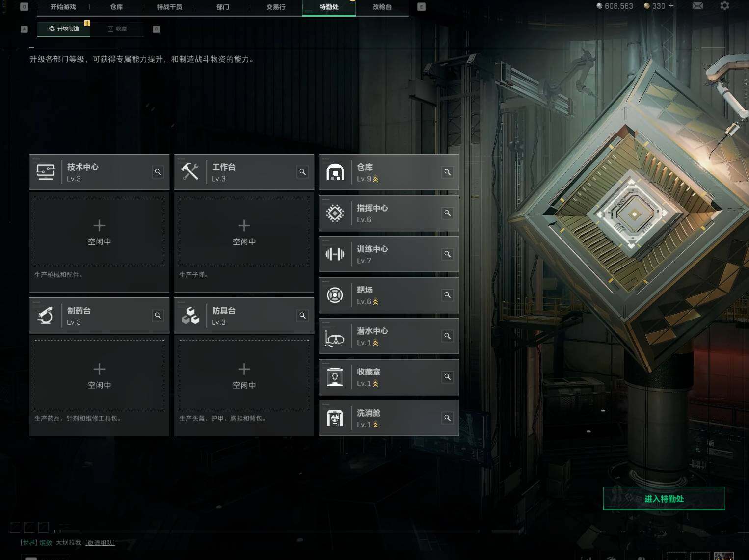Open the mail envelope icon
This screenshot has height=560, width=749.
697,6
